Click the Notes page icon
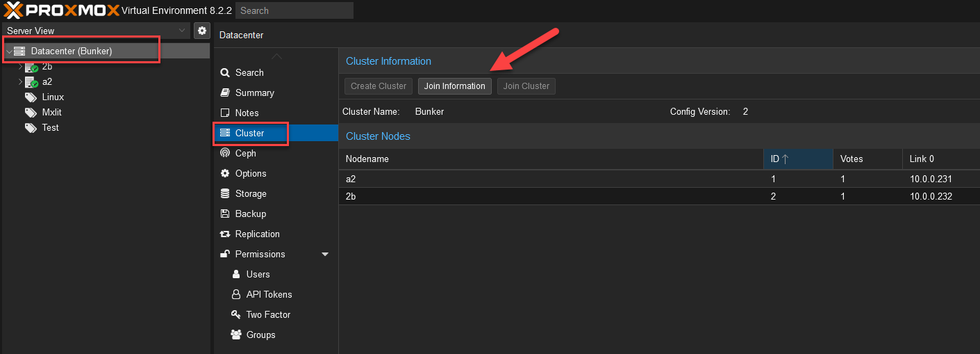The image size is (980, 354). click(224, 113)
